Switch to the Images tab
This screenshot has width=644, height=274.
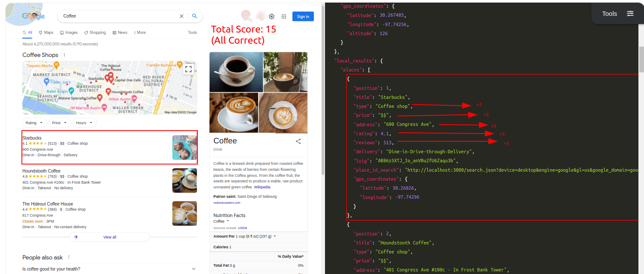coord(69,33)
